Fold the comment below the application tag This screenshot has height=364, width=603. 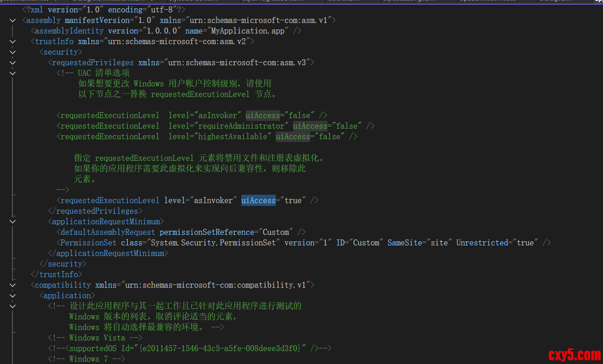[x=12, y=306]
